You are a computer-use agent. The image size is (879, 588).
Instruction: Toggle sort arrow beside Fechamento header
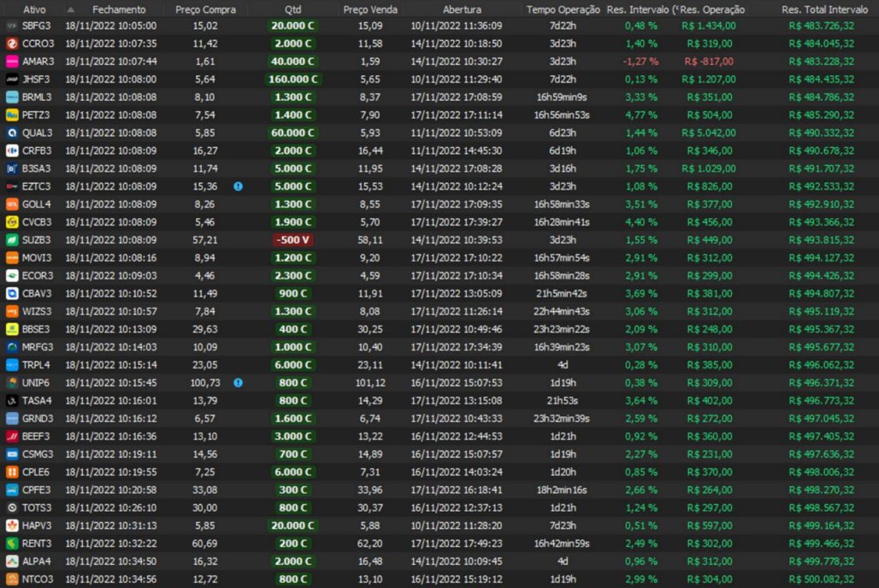click(x=71, y=9)
